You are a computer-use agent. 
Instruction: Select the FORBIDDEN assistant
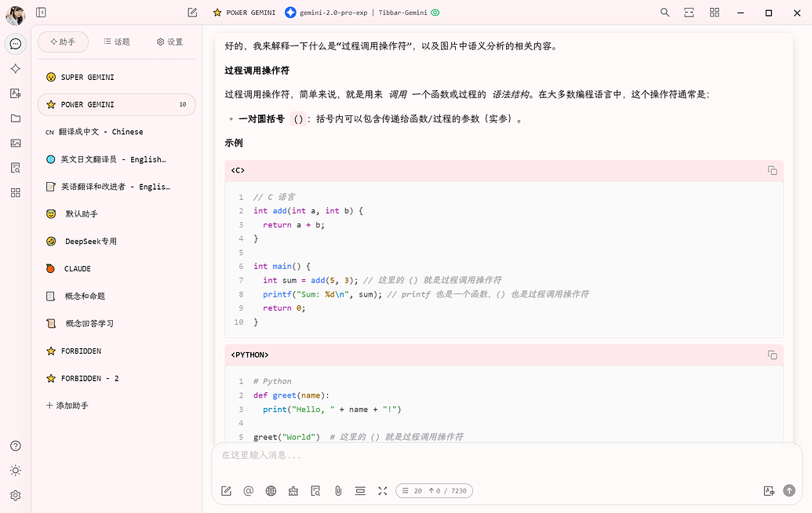[x=117, y=351]
